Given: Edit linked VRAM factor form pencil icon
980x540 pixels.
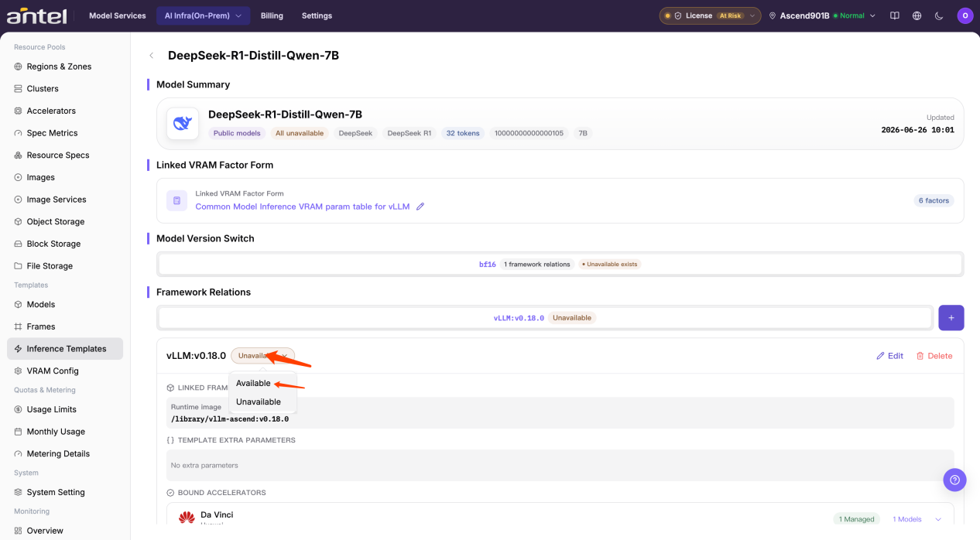Looking at the screenshot, I should pyautogui.click(x=420, y=207).
